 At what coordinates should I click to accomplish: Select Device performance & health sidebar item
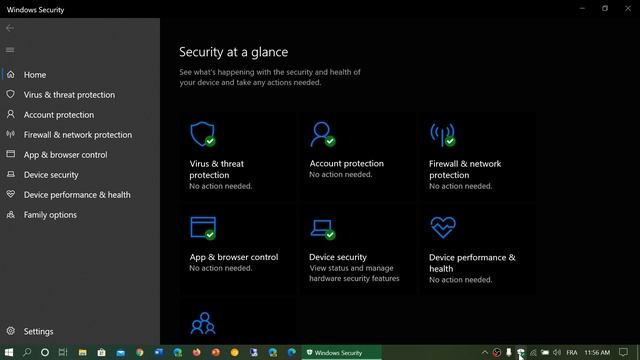point(80,195)
